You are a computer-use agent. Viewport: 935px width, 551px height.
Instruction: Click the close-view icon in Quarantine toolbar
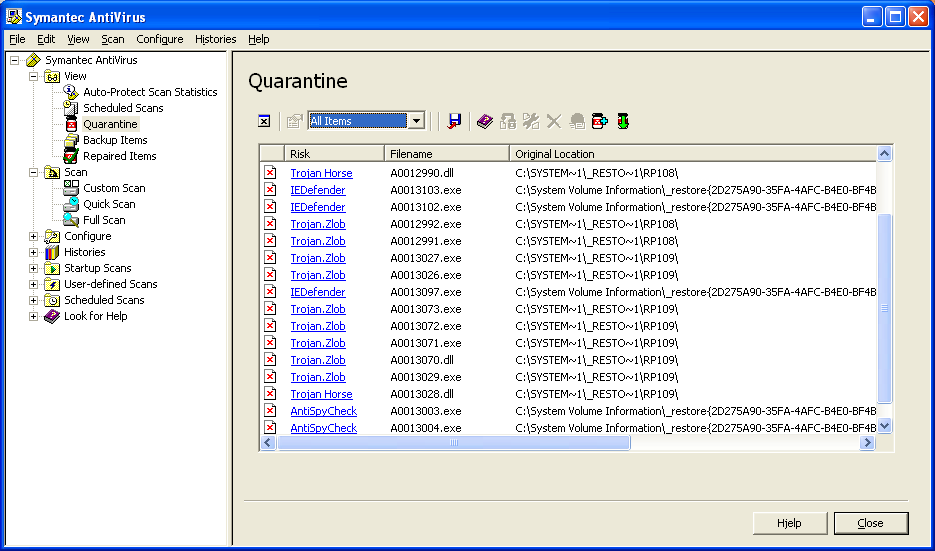click(264, 121)
